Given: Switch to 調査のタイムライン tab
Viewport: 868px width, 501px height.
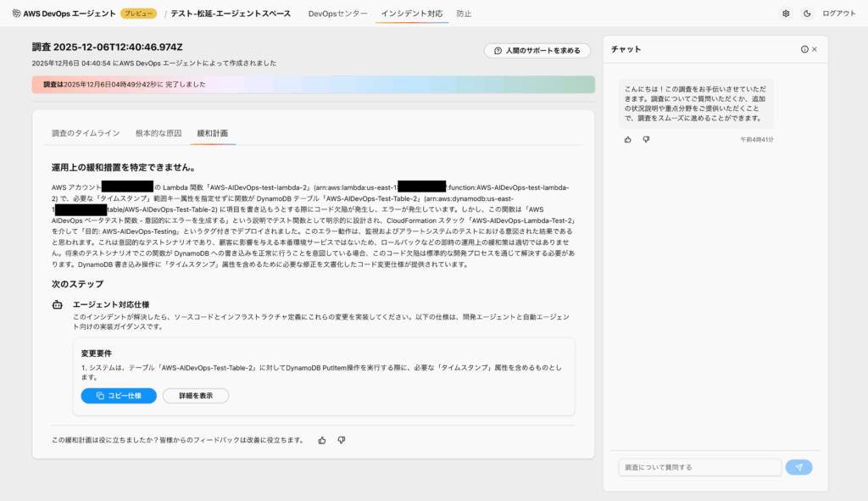Looking at the screenshot, I should point(86,133).
